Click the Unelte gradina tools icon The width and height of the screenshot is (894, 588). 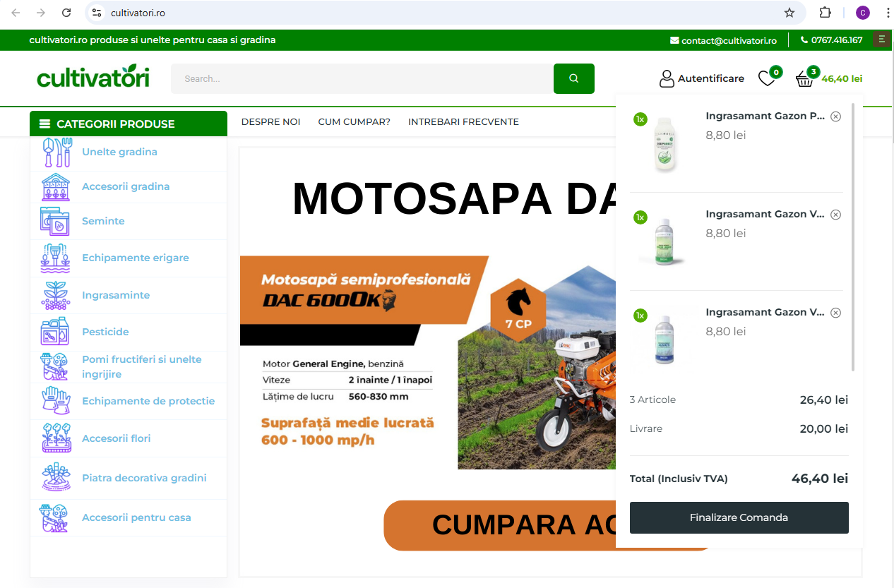[56, 152]
